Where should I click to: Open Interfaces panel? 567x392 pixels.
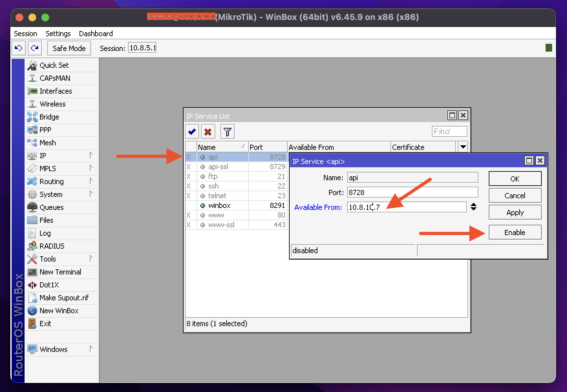(x=61, y=91)
